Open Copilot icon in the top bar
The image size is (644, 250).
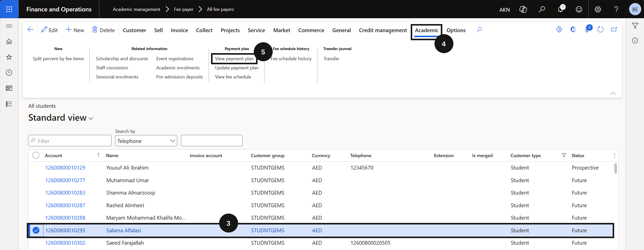point(523,9)
